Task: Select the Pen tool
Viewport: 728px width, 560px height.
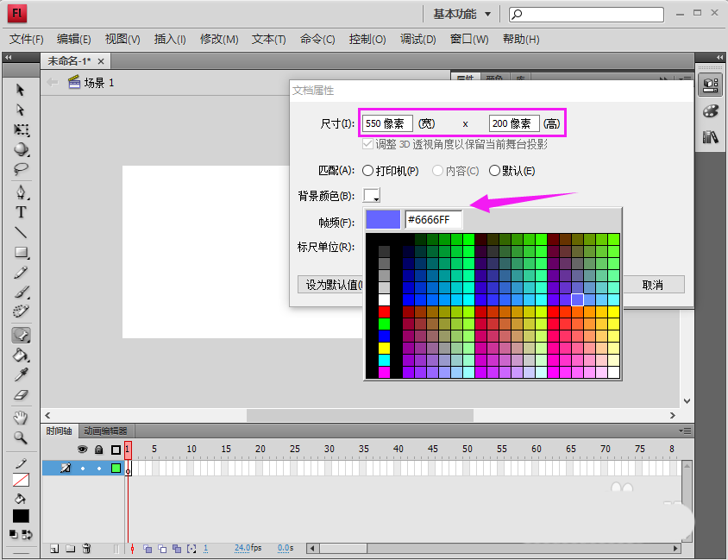Action: click(21, 192)
